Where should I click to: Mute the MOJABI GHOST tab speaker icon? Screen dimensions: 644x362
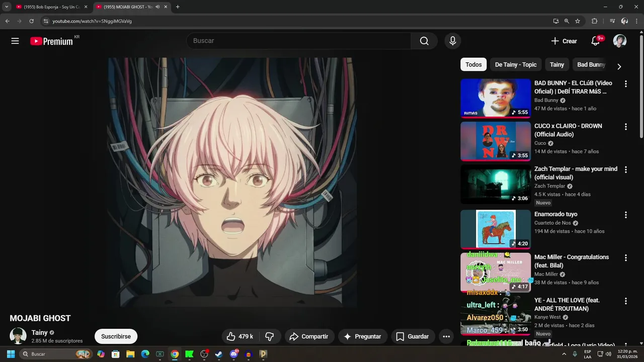tap(158, 7)
